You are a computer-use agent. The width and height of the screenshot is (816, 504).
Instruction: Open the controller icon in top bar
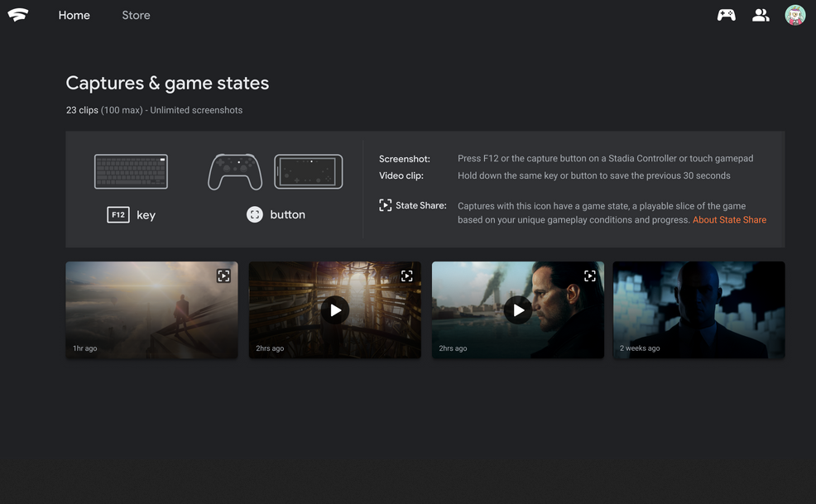point(726,15)
